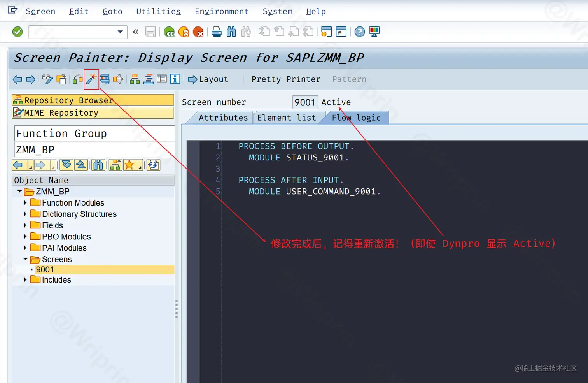Click the green Back icon in standard toolbar
Viewport: 588px width, 383px height.
(169, 32)
